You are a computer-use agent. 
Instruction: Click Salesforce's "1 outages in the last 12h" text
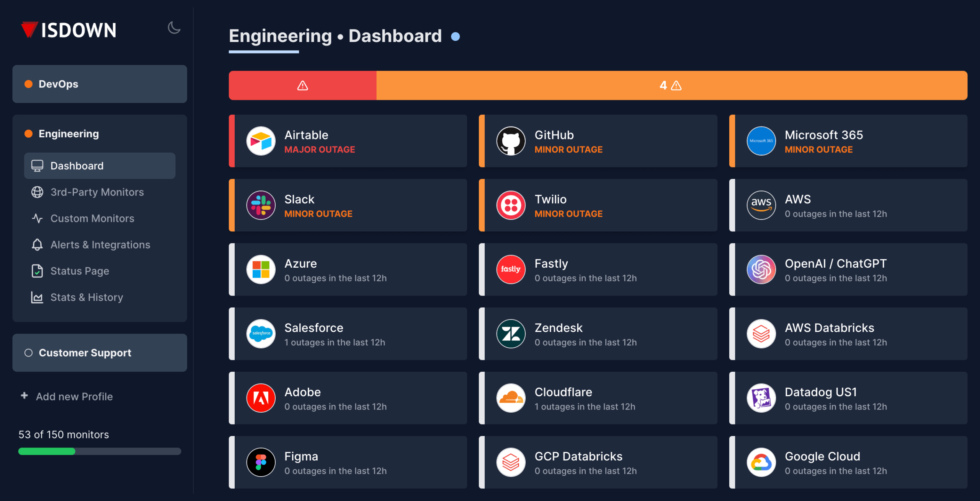click(335, 342)
